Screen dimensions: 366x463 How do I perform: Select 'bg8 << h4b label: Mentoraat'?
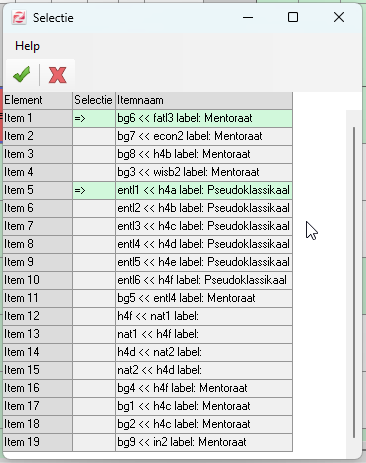click(204, 154)
